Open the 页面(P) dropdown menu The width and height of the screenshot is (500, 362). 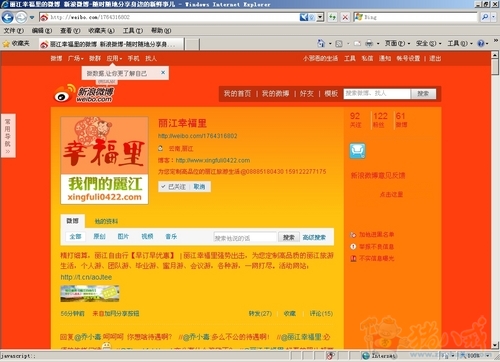click(x=397, y=43)
